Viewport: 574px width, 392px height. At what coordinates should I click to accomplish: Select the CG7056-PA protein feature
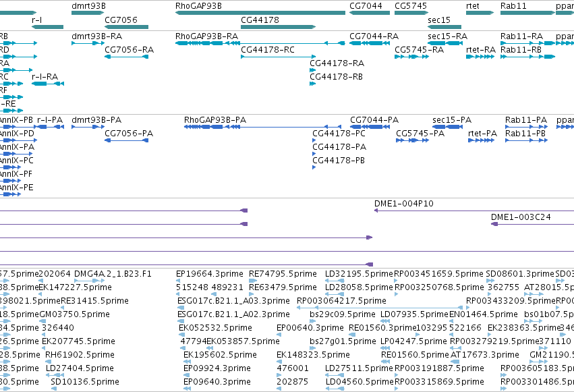(x=127, y=140)
